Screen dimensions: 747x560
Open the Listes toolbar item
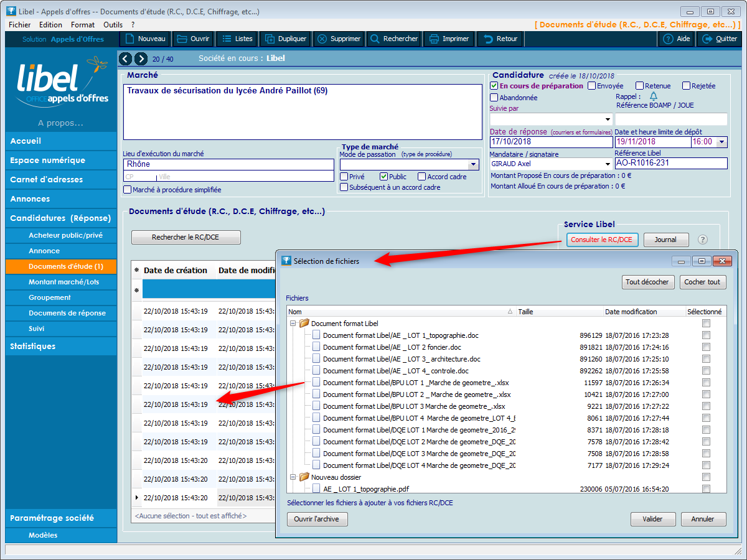point(237,39)
